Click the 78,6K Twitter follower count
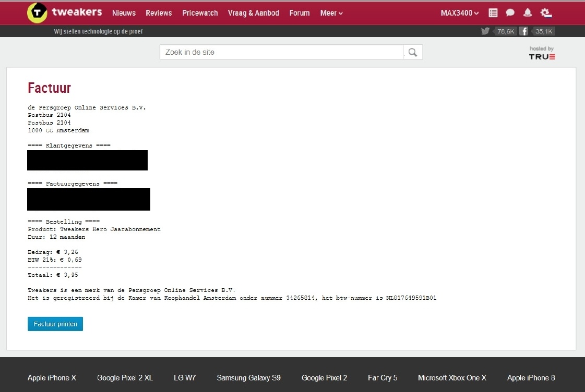 pyautogui.click(x=506, y=31)
